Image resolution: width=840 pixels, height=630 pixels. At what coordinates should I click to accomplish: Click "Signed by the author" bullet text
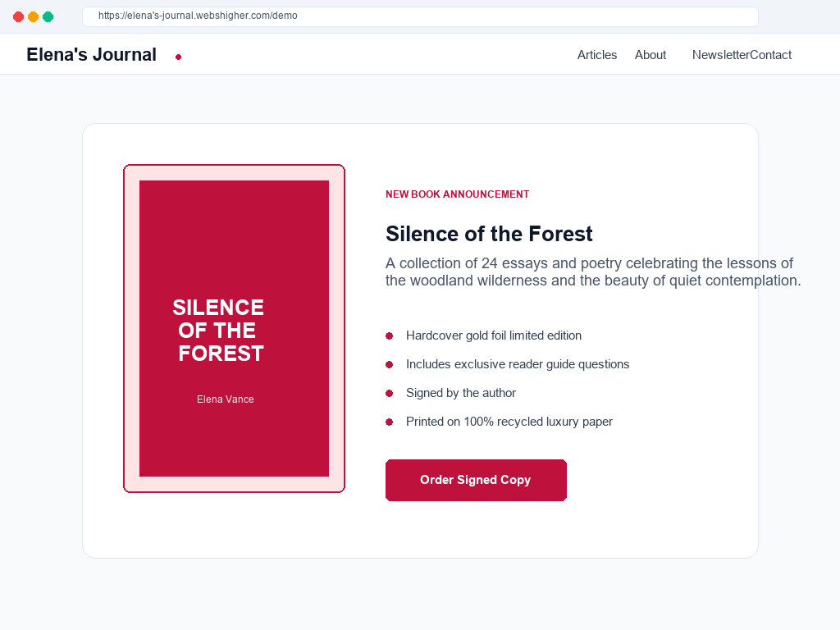[461, 393]
